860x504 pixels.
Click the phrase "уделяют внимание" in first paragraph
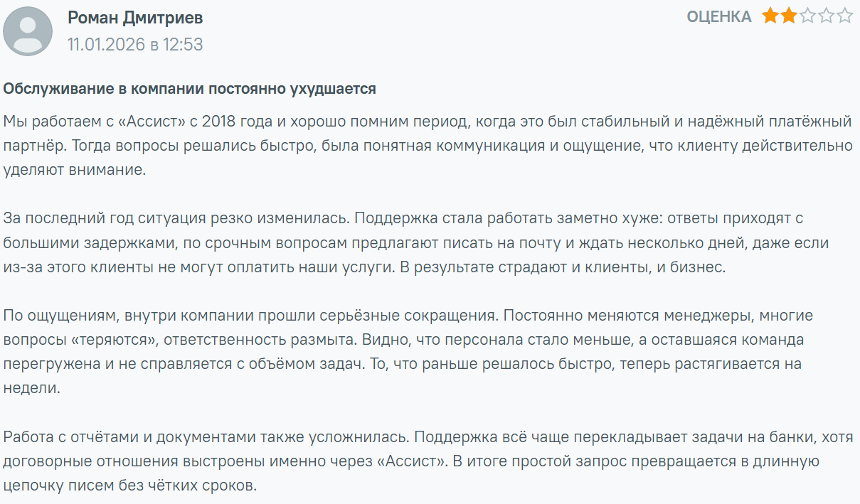coord(74,171)
